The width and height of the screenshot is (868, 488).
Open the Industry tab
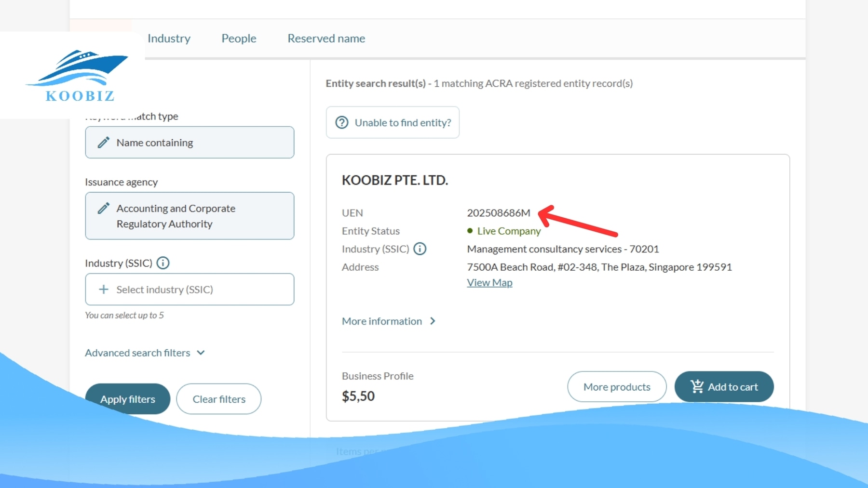[169, 38]
